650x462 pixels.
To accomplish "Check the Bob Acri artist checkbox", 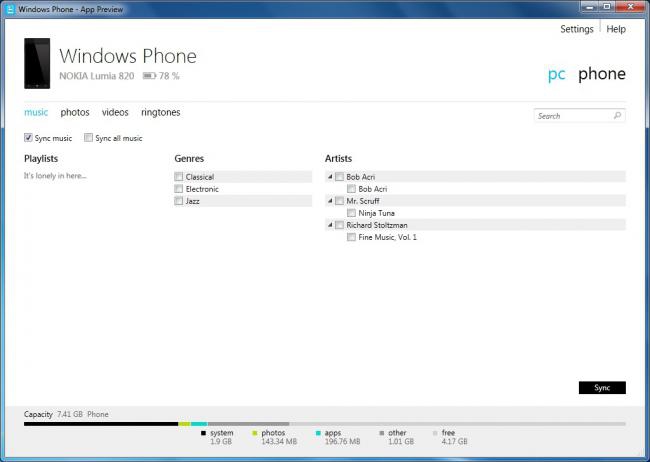I will [x=340, y=177].
